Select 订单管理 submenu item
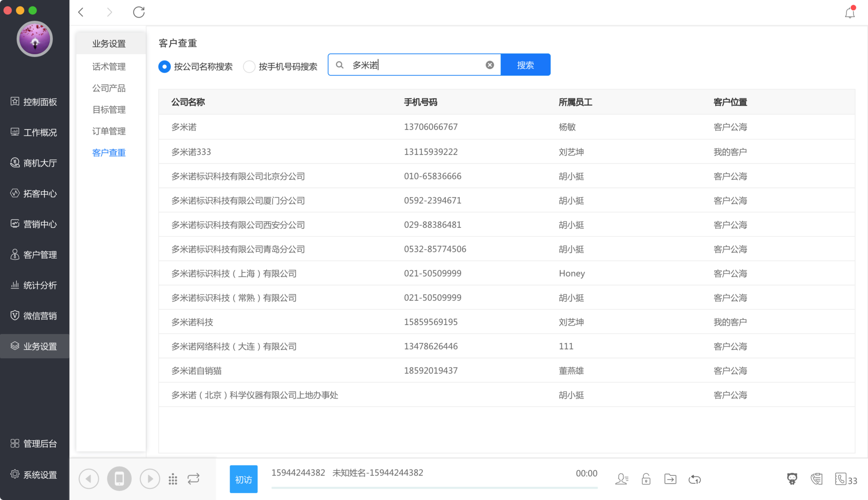868x500 pixels. [109, 131]
